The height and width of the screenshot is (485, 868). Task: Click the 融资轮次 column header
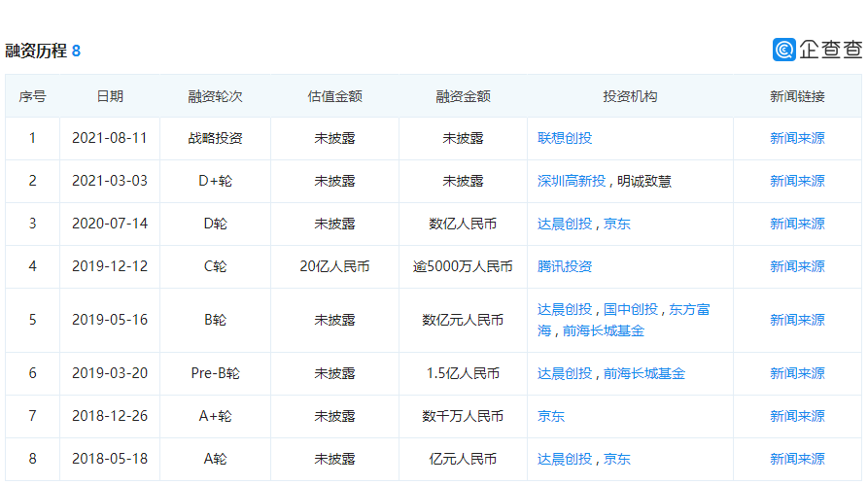pyautogui.click(x=216, y=96)
